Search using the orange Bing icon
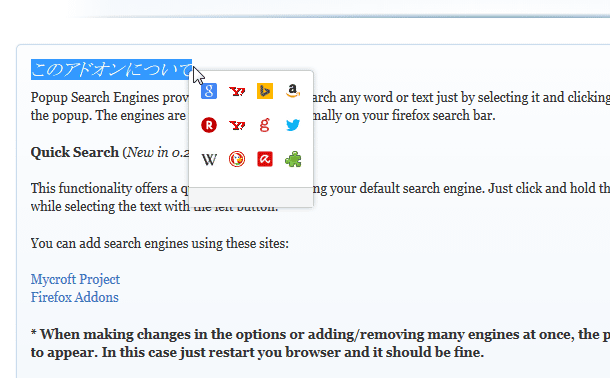Image resolution: width=610 pixels, height=378 pixels. point(265,91)
